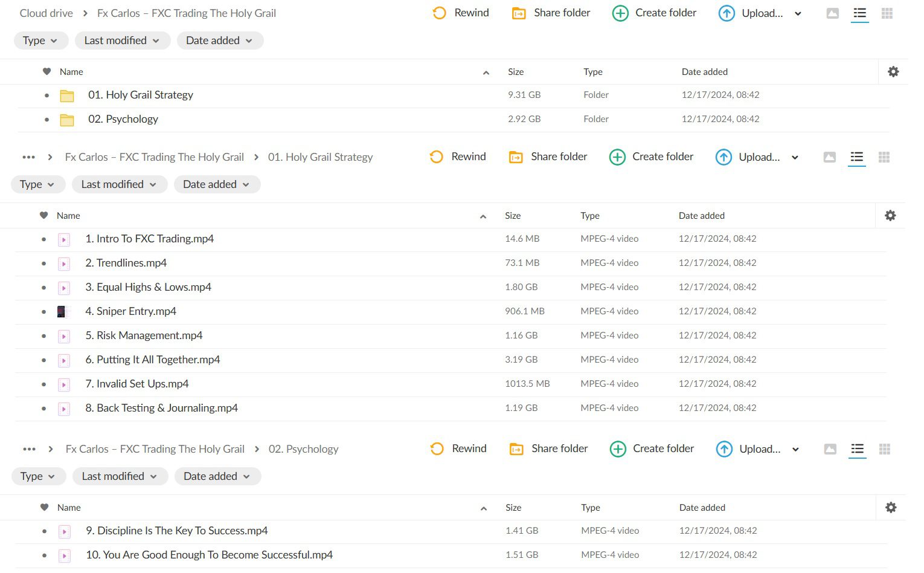The image size is (924, 573).
Task: Click heart column header in Holy Grail Strategy panel
Action: [x=43, y=216]
